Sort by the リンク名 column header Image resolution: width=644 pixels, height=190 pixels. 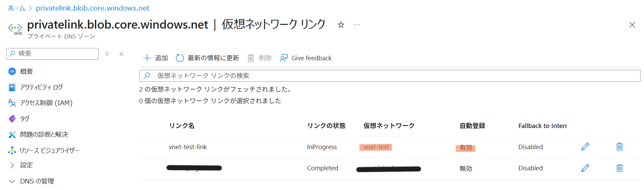pos(182,126)
